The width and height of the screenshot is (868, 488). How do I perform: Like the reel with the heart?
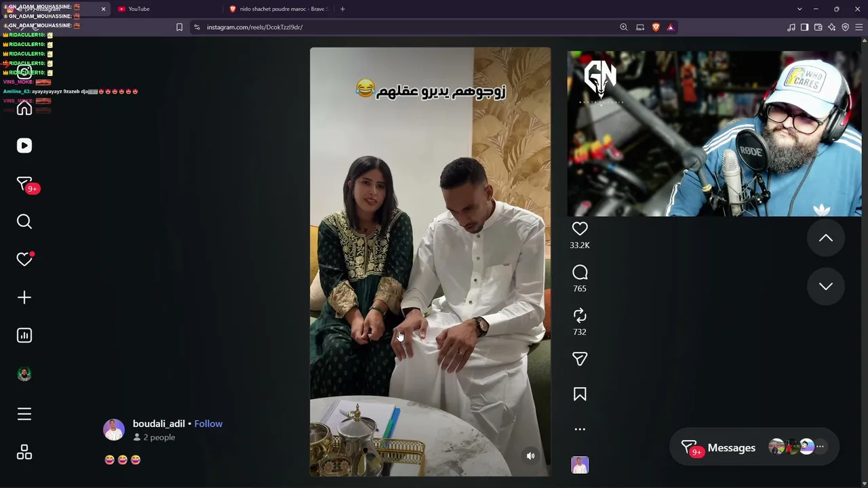[580, 229]
